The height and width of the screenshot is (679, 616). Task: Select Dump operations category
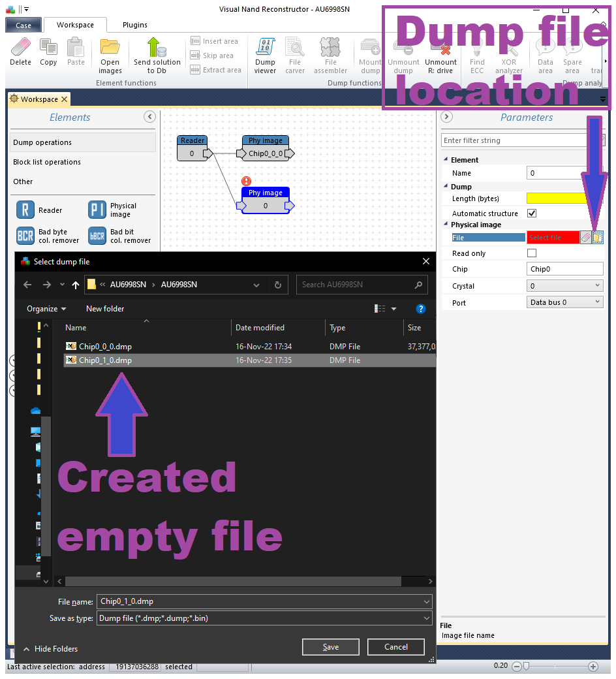click(83, 142)
